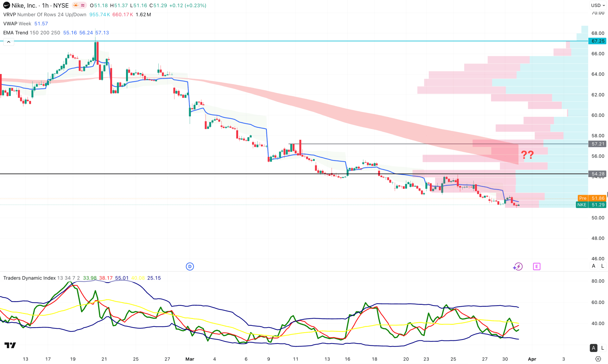Click the Nike, Inc. symbol title to change symbol
This screenshot has width=608, height=364.
pyautogui.click(x=24, y=5)
